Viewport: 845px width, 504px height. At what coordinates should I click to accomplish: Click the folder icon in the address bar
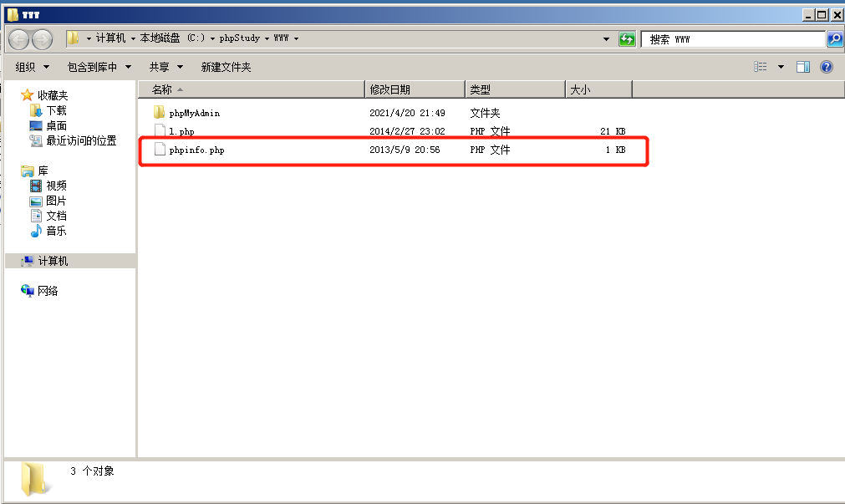click(x=73, y=38)
